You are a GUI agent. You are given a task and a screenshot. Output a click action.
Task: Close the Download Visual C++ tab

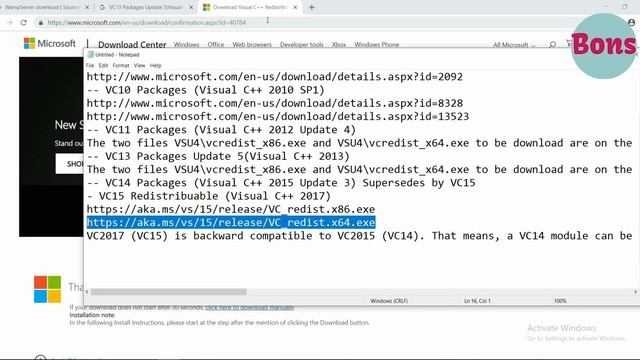pos(295,7)
